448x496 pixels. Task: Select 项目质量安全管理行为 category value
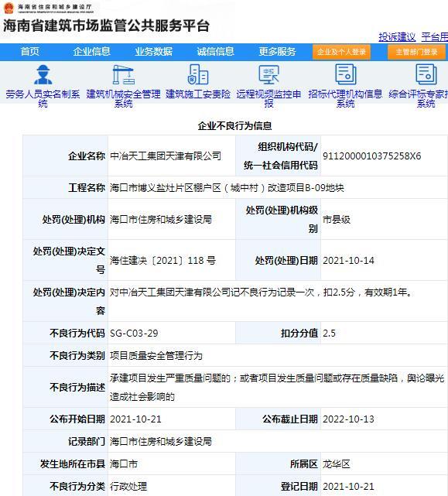(156, 356)
